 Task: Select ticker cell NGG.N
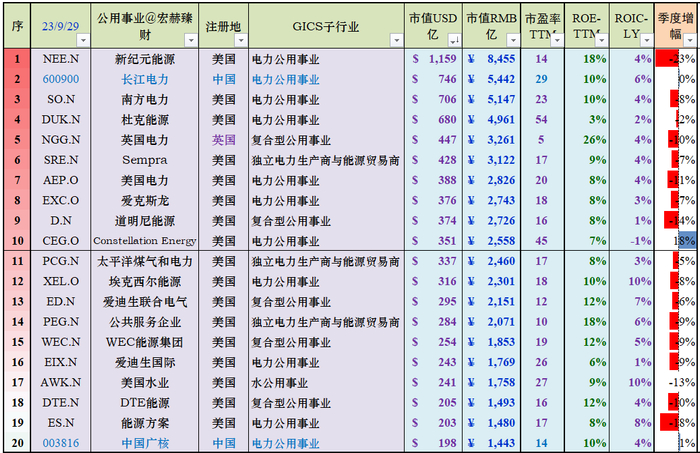[x=61, y=140]
